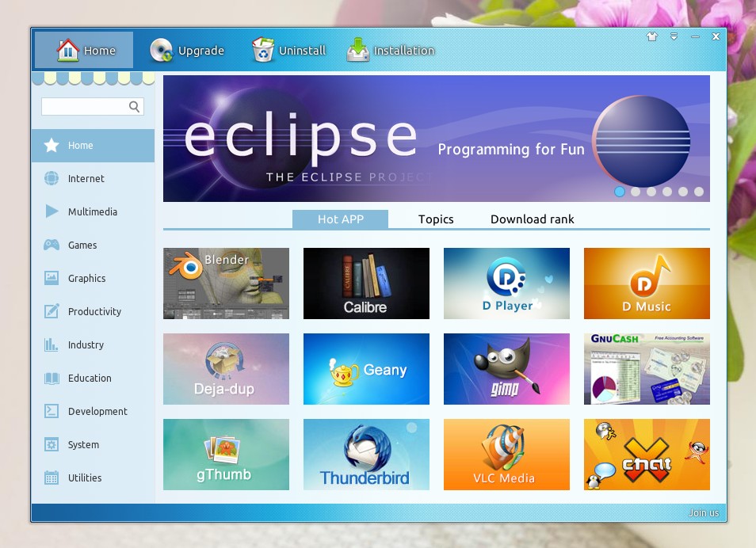
Task: Open the Utilities calendar category
Action: 93,478
